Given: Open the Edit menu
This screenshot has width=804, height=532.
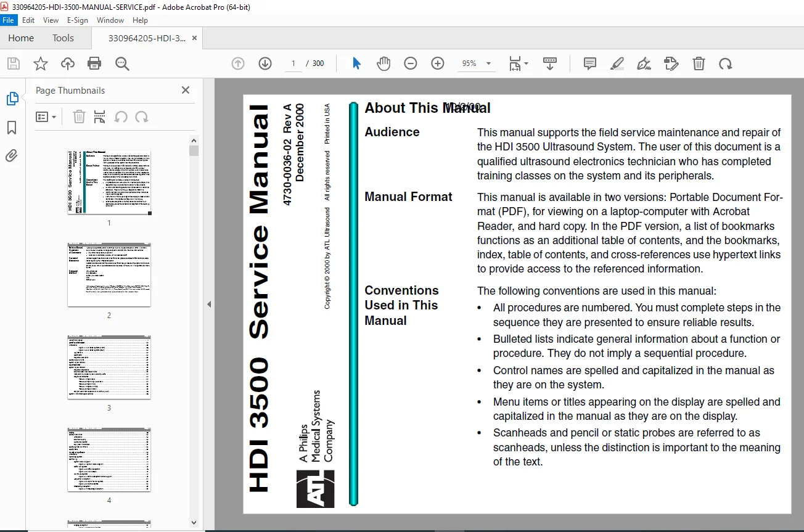Looking at the screenshot, I should coord(28,20).
